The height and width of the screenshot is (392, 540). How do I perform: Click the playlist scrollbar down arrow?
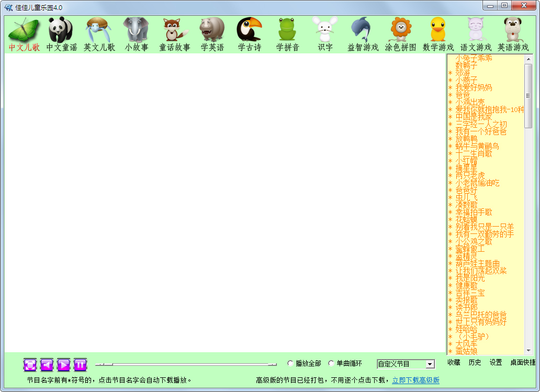528,351
